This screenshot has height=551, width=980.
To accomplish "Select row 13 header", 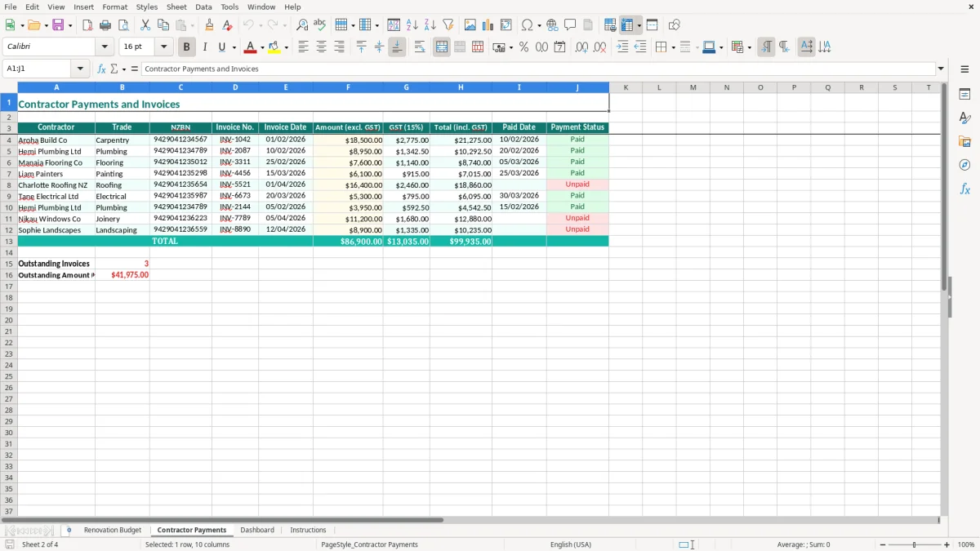I will (9, 242).
